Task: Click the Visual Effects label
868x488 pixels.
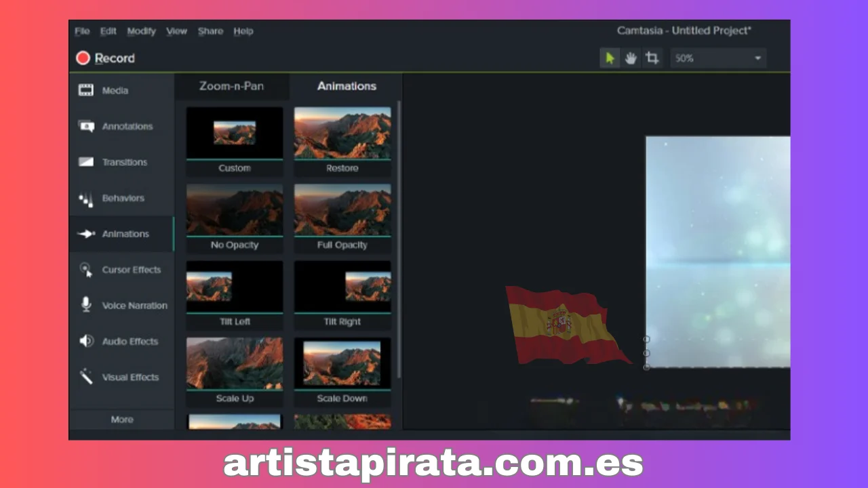Action: [x=131, y=378]
